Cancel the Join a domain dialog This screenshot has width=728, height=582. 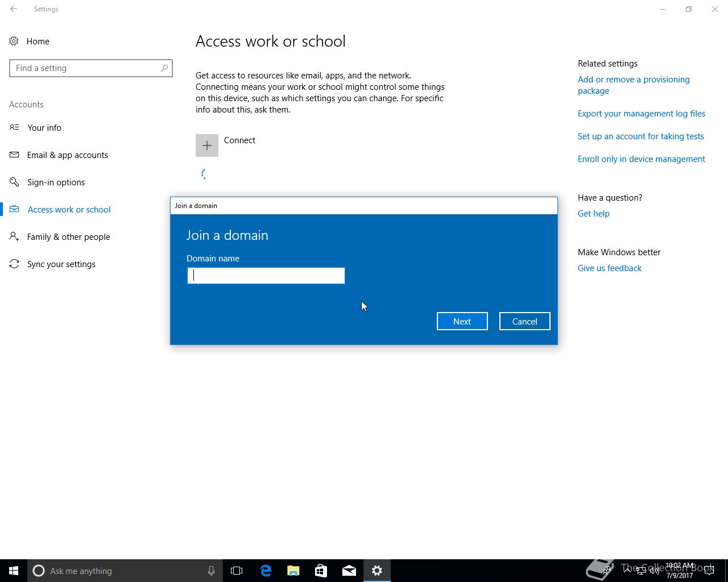pos(525,321)
